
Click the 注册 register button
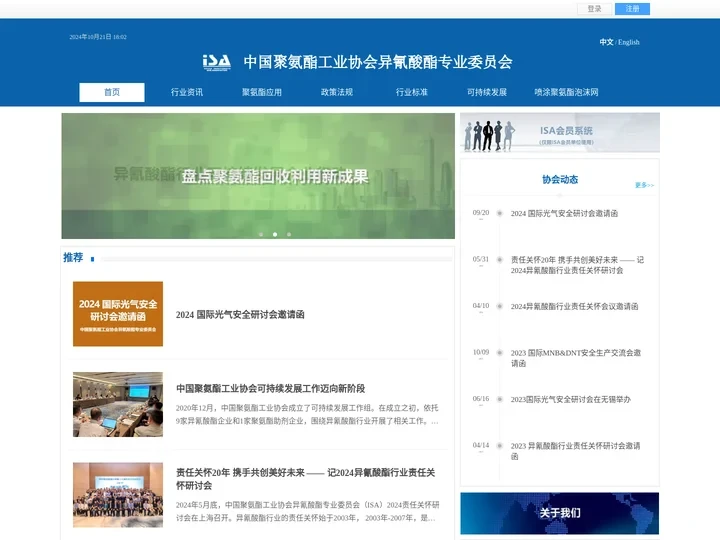pyautogui.click(x=632, y=9)
